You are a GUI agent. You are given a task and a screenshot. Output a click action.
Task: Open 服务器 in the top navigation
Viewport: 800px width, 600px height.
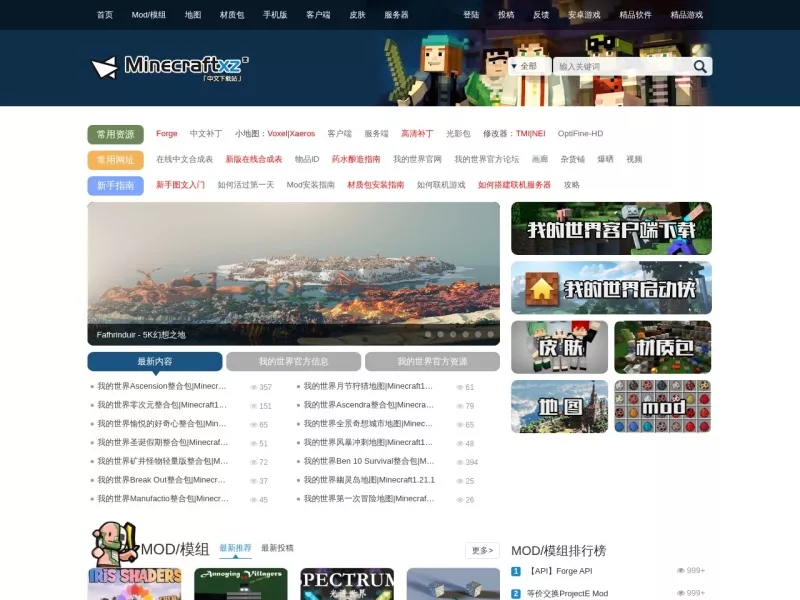[396, 15]
